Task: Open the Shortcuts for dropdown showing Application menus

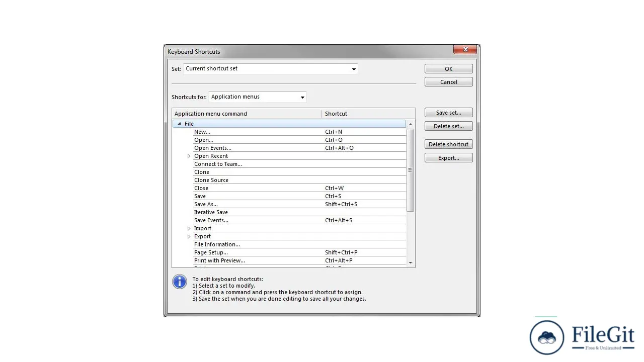Action: pos(258,97)
